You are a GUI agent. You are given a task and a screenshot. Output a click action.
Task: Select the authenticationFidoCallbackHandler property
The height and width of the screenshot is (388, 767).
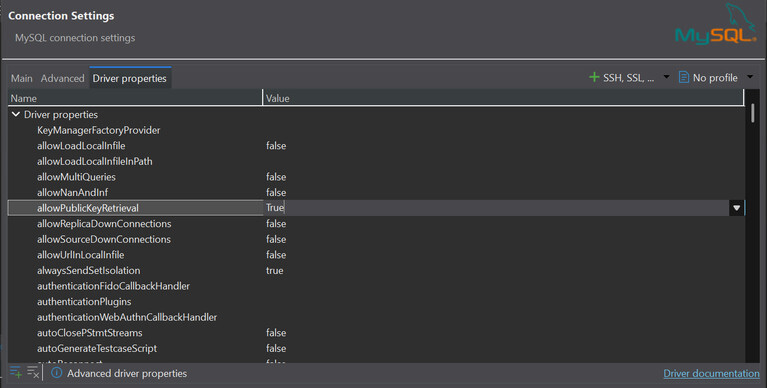click(x=113, y=286)
